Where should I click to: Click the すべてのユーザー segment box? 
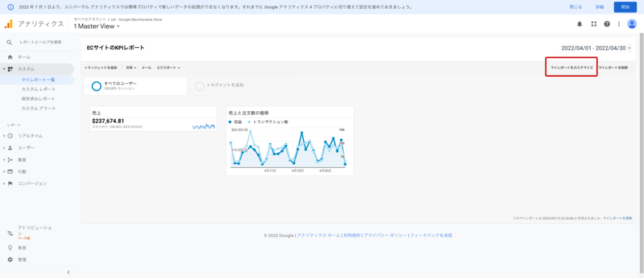136,86
